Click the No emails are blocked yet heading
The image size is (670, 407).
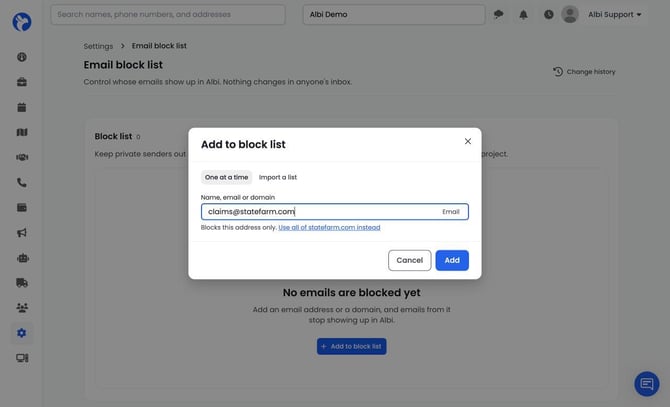coord(351,293)
